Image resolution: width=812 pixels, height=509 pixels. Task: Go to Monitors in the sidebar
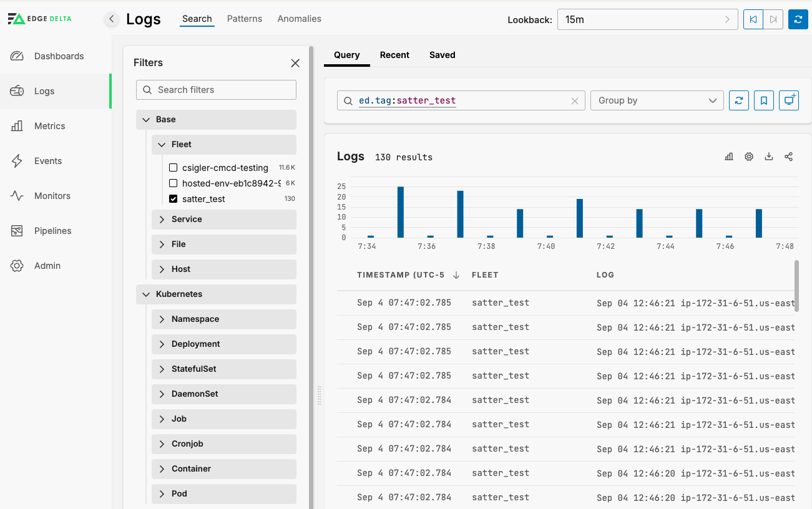pos(52,196)
